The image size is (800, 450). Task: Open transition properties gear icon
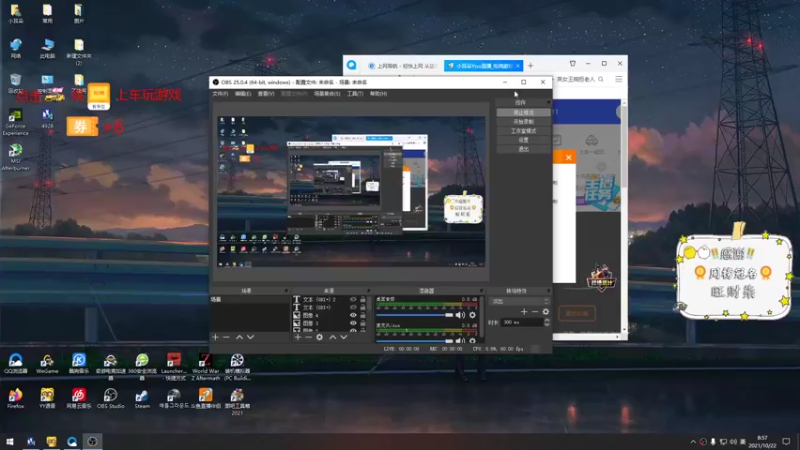[545, 312]
